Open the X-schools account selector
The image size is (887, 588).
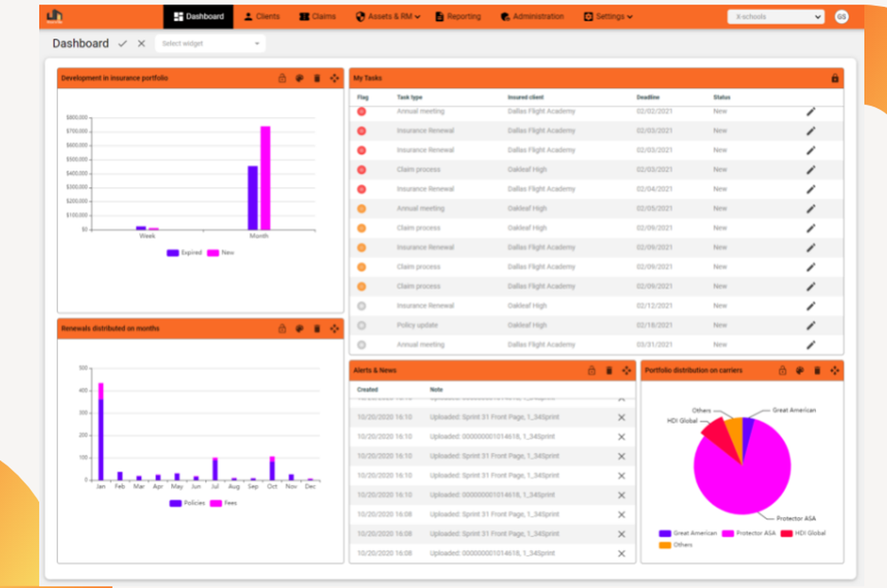click(x=775, y=17)
